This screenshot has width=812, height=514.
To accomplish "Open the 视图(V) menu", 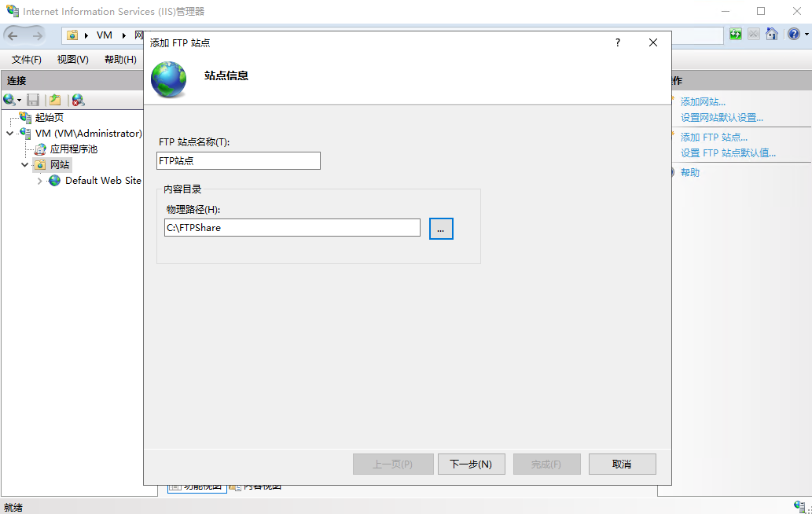I will (72, 60).
